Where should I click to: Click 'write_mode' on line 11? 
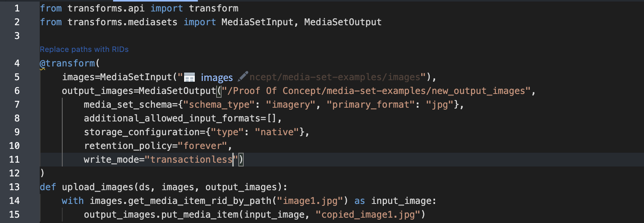pos(112,160)
